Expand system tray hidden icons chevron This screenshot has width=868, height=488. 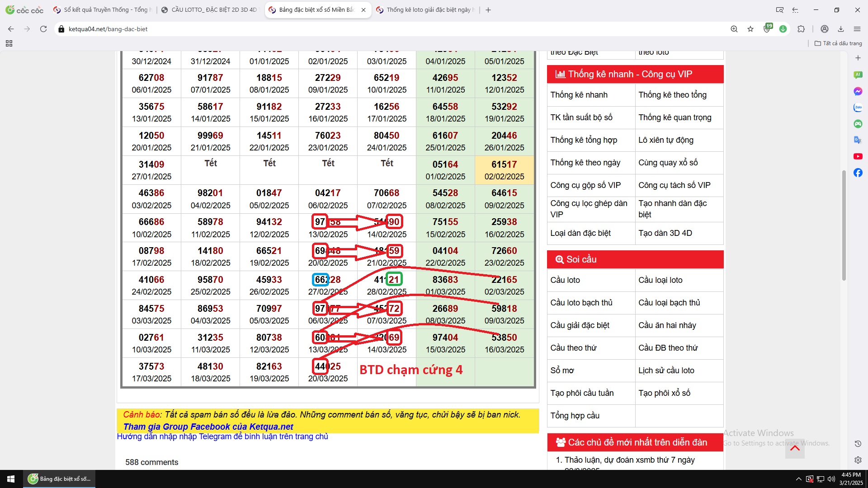pyautogui.click(x=798, y=479)
